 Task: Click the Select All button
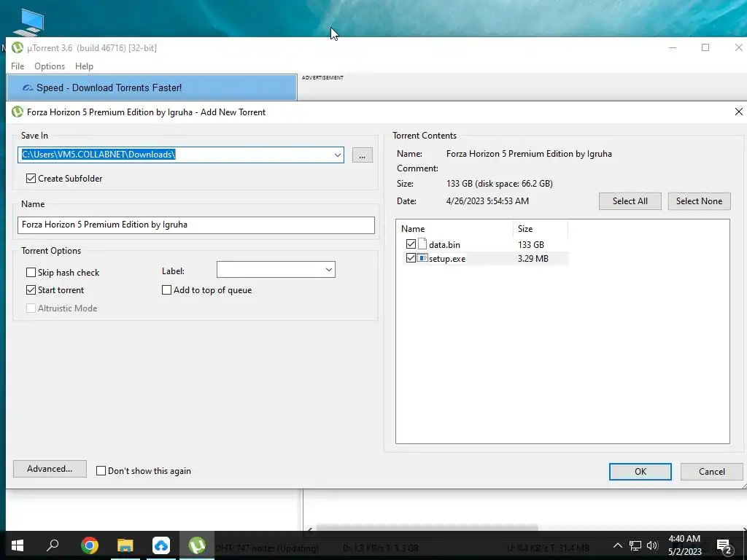(630, 201)
